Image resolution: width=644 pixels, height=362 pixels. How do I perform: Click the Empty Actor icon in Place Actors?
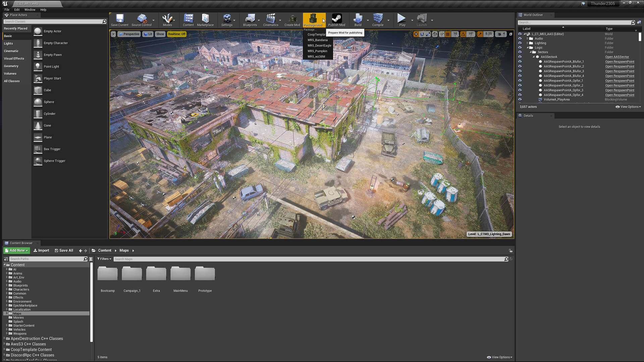[x=38, y=31]
